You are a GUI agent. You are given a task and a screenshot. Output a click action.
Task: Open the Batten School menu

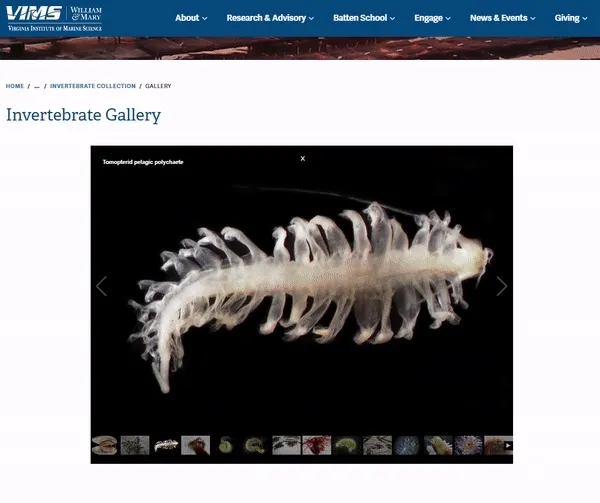(364, 18)
